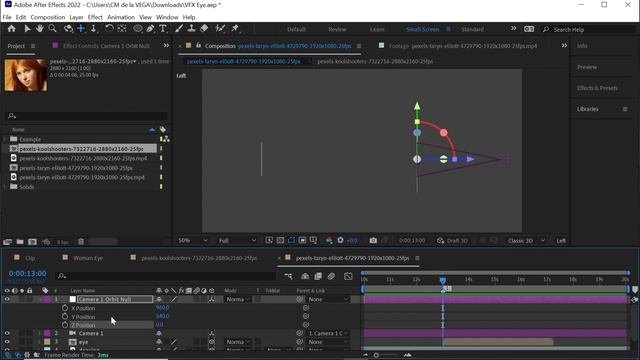Switch to the Default workspace
This screenshot has height=360, width=640.
[x=296, y=29]
